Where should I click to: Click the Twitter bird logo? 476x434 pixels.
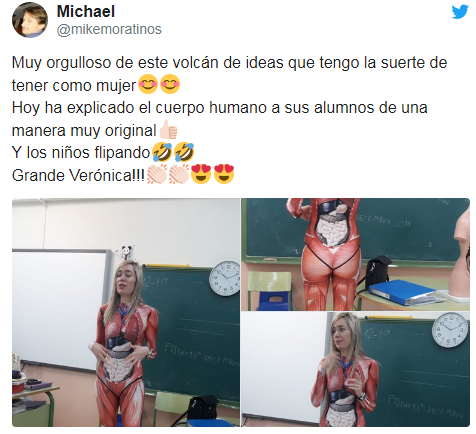(x=460, y=12)
